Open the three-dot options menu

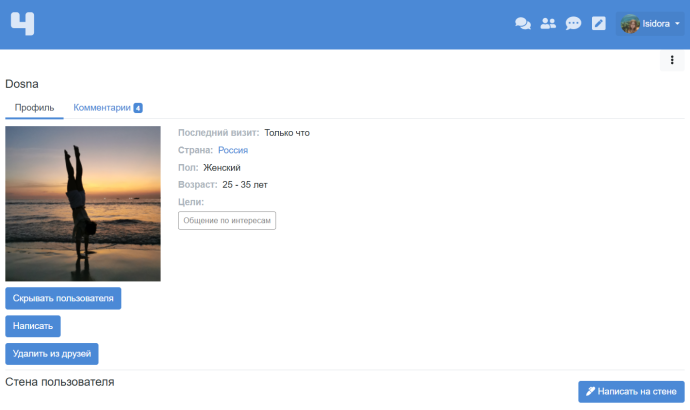pyautogui.click(x=672, y=61)
